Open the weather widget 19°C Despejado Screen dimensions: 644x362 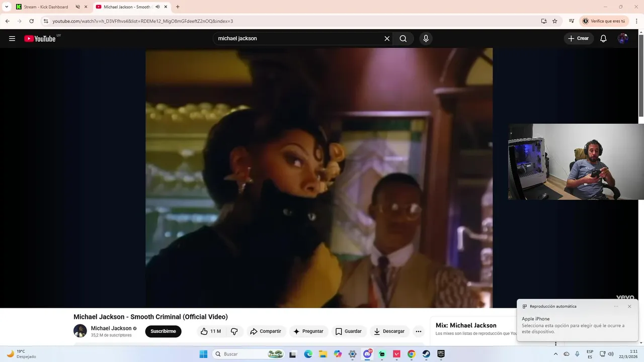21,354
